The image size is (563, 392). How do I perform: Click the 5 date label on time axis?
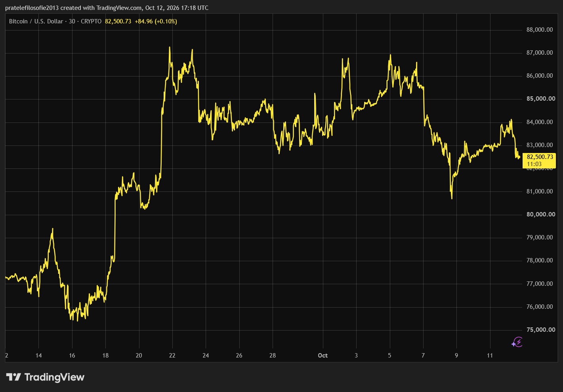click(x=389, y=356)
